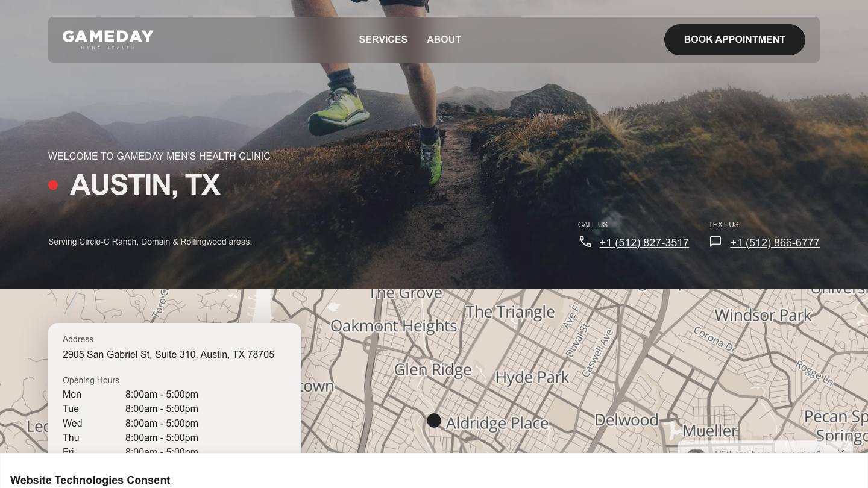The height and width of the screenshot is (488, 868).
Task: Click the Mueller label on the map
Action: click(x=710, y=431)
